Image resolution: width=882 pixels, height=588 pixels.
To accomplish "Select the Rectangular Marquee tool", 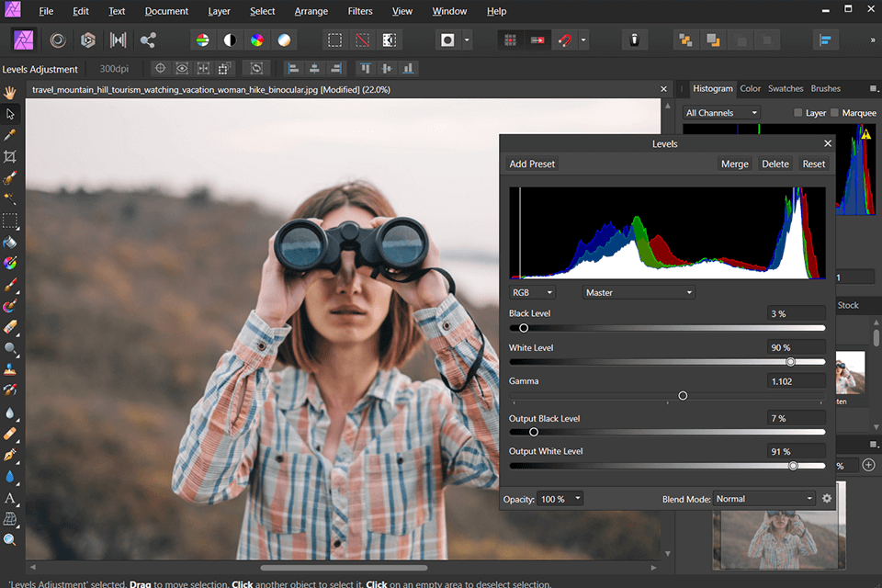I will 10,220.
